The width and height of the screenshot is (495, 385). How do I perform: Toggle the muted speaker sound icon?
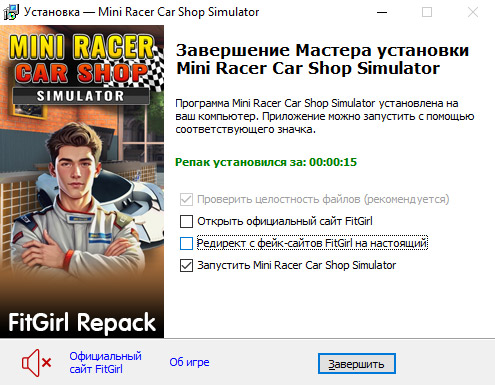37,363
